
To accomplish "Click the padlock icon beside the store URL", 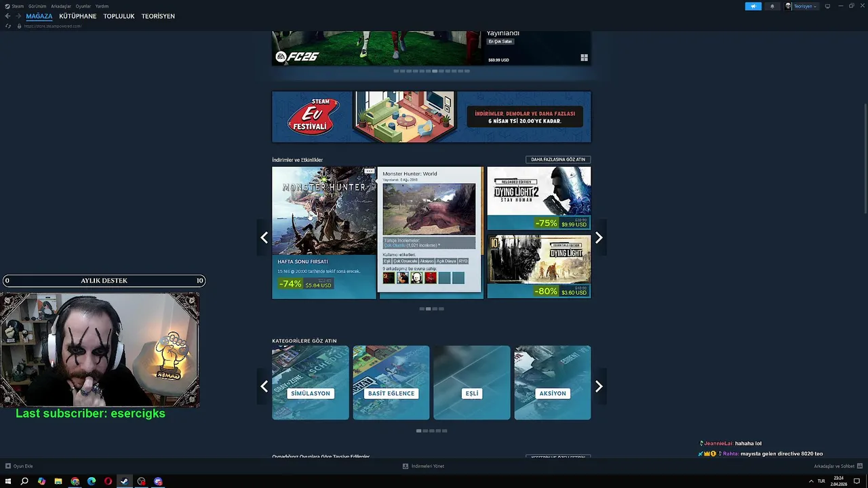I will (19, 26).
